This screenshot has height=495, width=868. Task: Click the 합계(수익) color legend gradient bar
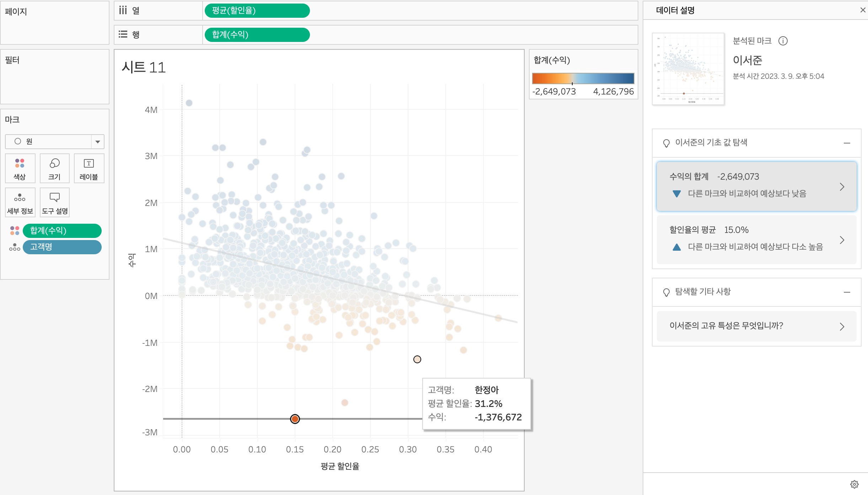pyautogui.click(x=583, y=78)
